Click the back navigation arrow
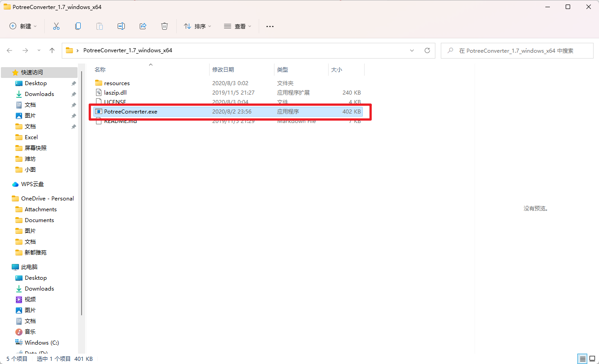This screenshot has width=599, height=364. point(9,50)
